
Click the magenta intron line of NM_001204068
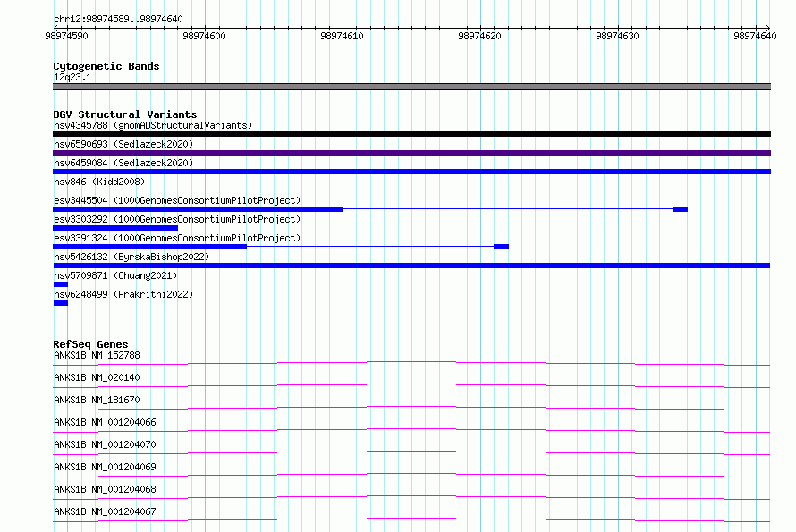pyautogui.click(x=411, y=497)
